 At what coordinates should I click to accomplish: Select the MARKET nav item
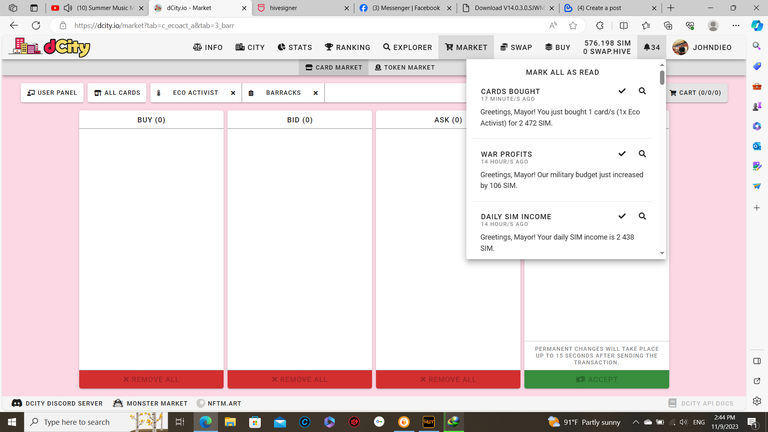[466, 48]
